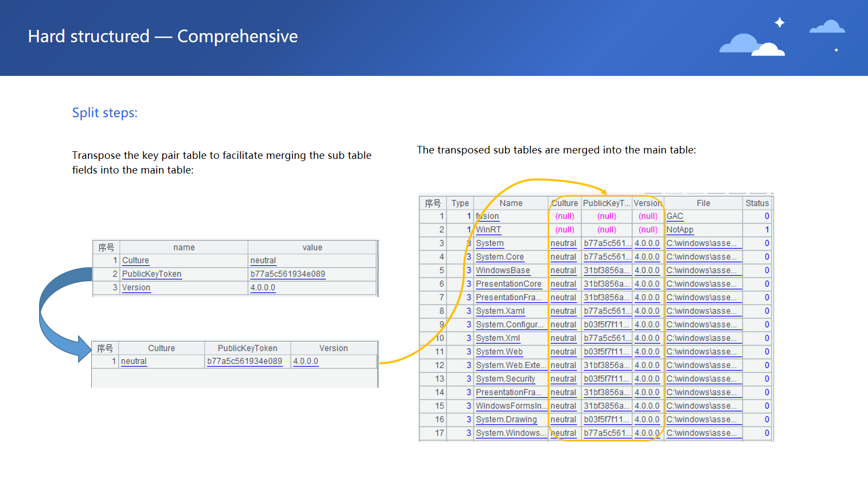Click the 'Split steps:' heading
868x488 pixels.
point(105,113)
